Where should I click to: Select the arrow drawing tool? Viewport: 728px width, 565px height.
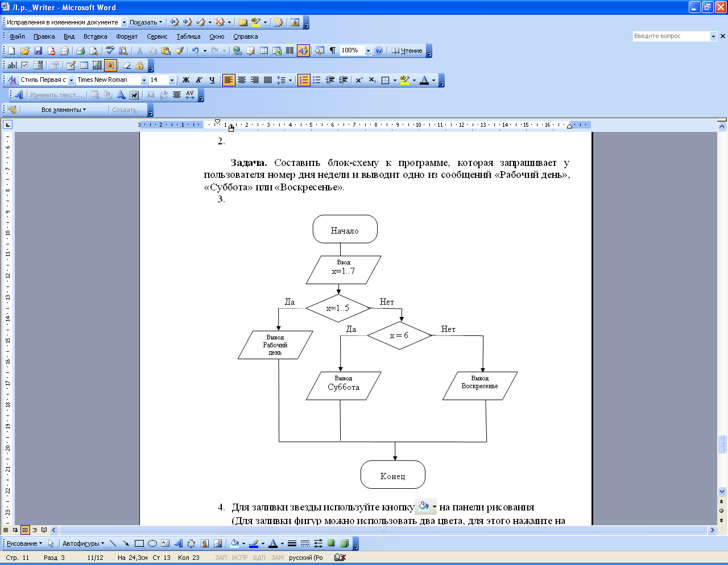126,543
